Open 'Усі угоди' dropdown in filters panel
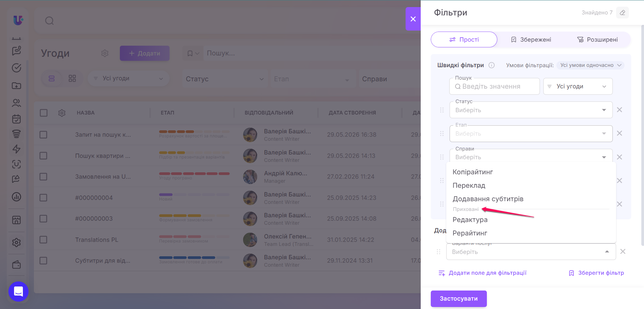The width and height of the screenshot is (644, 309). click(578, 86)
